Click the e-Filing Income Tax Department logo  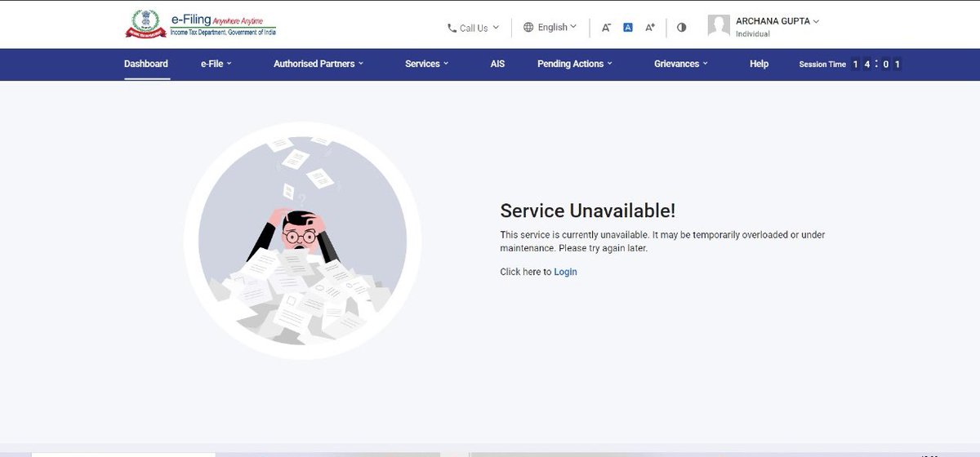(201, 24)
